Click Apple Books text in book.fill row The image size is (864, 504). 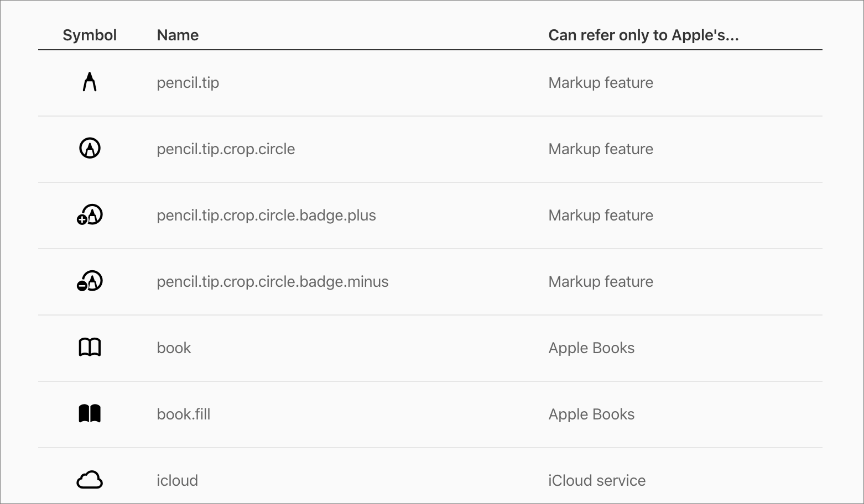point(591,414)
